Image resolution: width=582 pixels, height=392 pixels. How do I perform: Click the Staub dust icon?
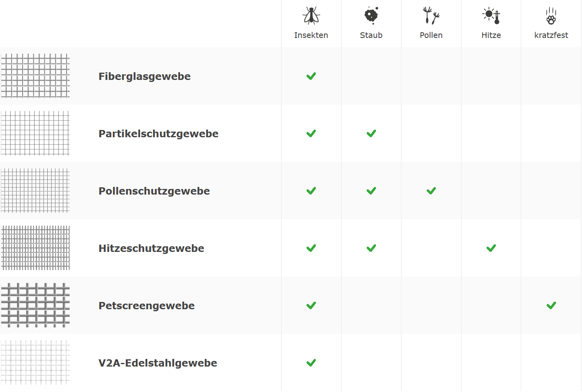[x=371, y=16]
